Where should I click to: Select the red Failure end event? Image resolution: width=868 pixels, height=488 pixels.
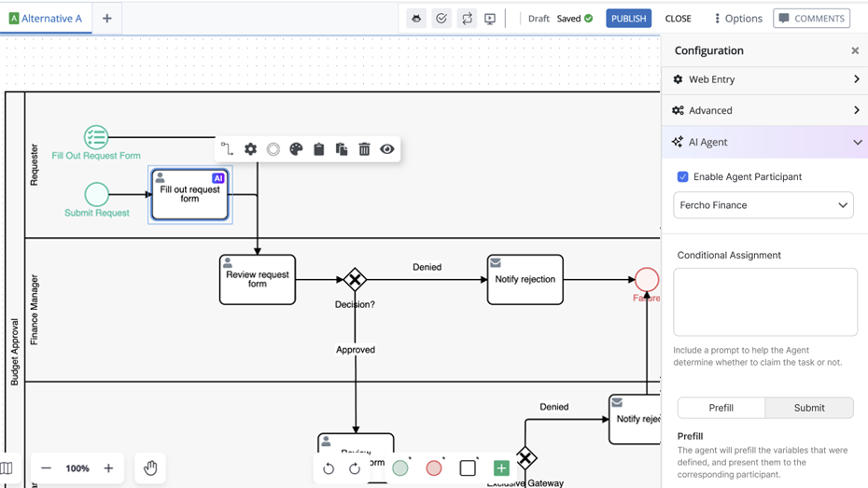647,279
